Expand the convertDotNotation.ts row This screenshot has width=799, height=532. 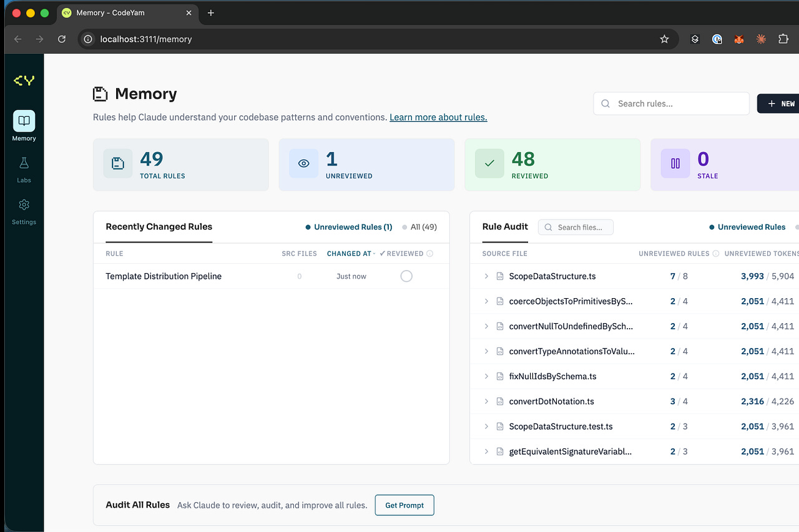(486, 402)
